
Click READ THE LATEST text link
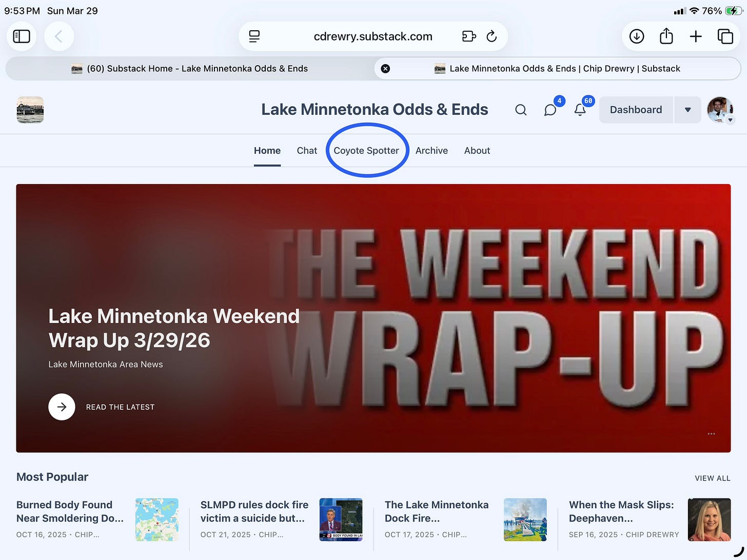point(120,407)
